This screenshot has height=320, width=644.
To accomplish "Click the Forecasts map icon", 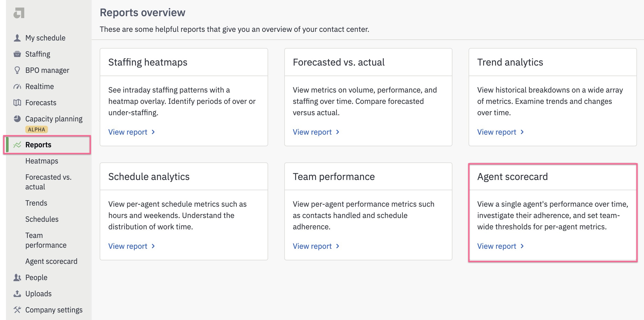I will click(17, 103).
